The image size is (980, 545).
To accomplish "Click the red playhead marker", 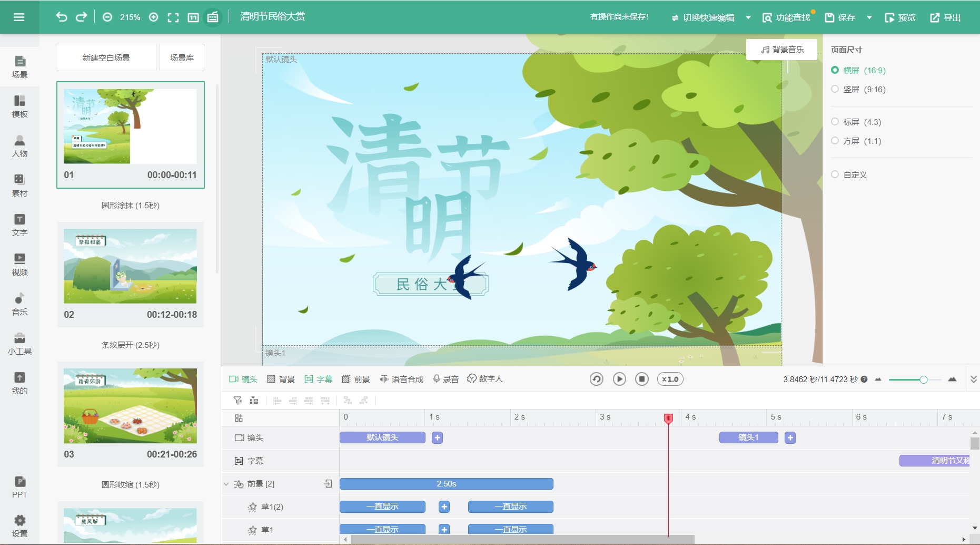I will point(668,419).
